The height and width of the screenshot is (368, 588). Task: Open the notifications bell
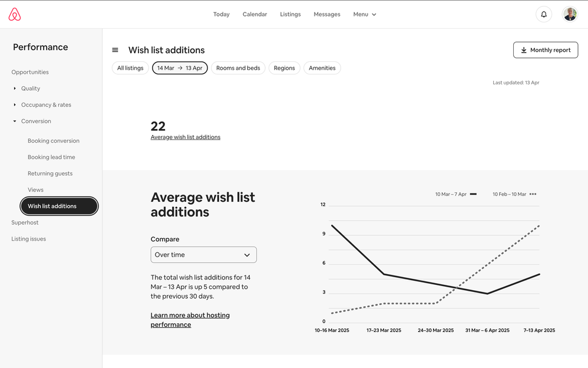(543, 15)
